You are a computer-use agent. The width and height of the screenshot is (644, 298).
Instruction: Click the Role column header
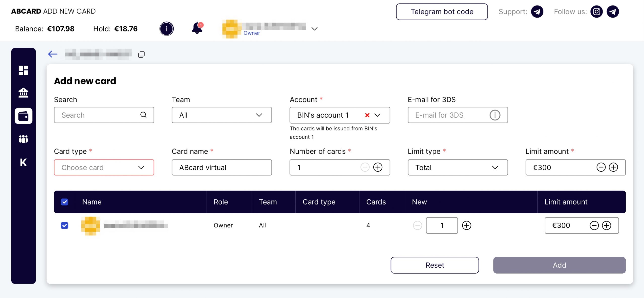(221, 202)
